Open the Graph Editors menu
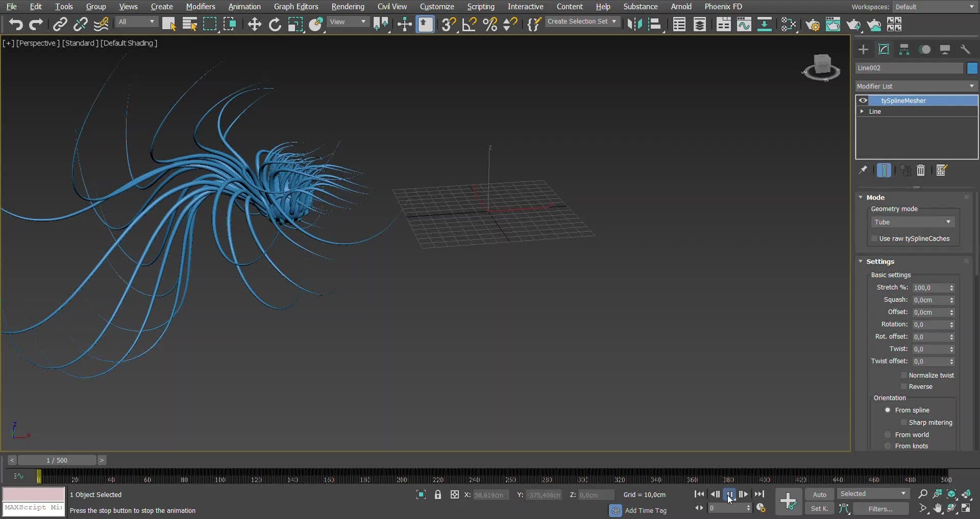Viewport: 980px width, 519px height. 296,7
